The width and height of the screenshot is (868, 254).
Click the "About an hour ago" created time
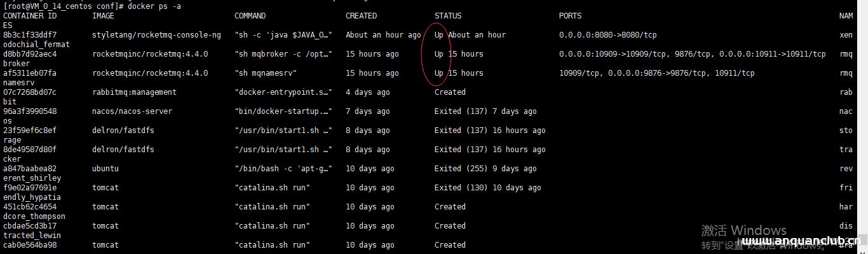tap(383, 35)
